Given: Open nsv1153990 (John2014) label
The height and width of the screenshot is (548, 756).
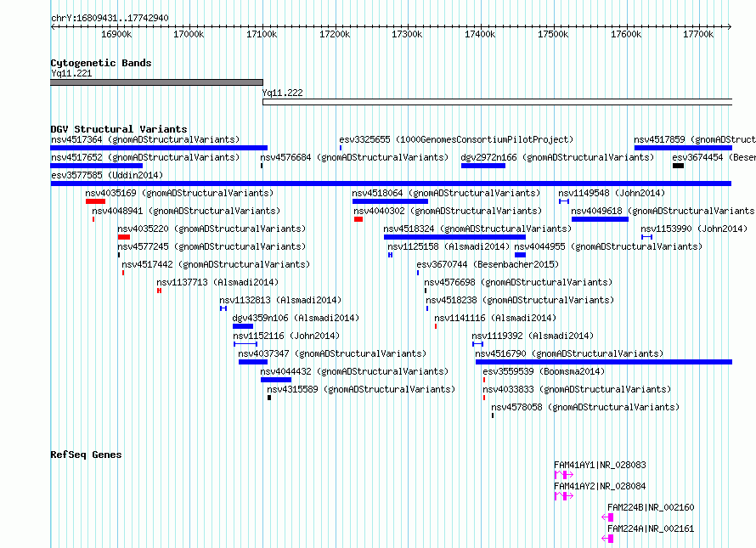Looking at the screenshot, I should (x=694, y=229).
